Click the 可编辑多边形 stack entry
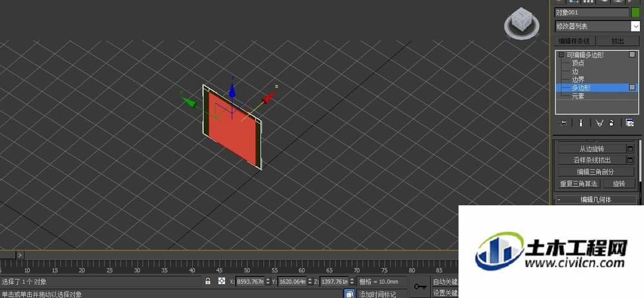This screenshot has height=298, width=644. tap(585, 55)
